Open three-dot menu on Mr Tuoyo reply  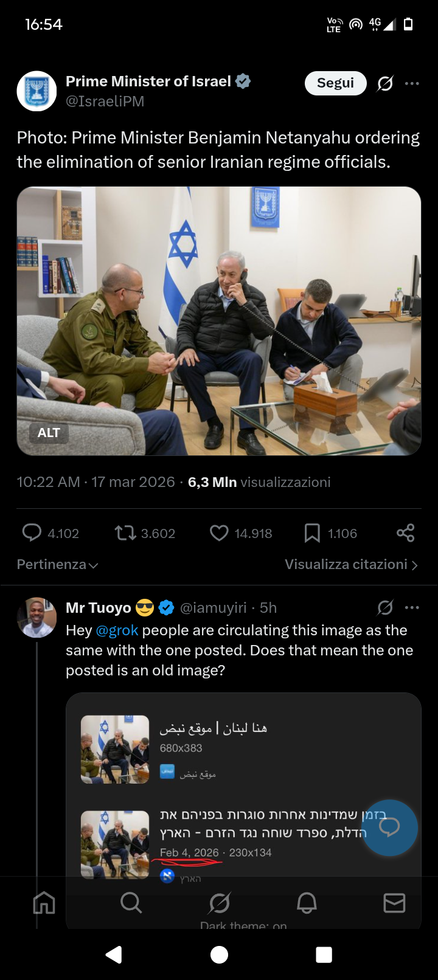click(x=412, y=607)
